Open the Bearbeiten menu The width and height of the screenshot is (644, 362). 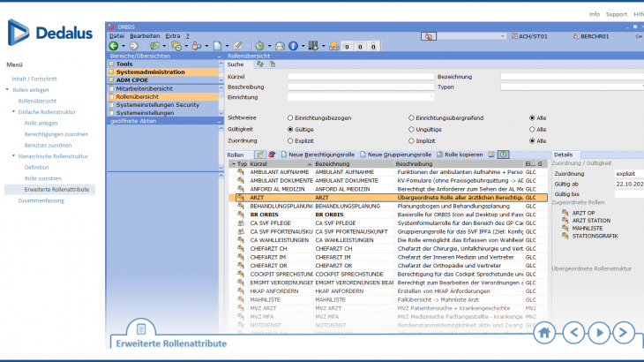(x=145, y=35)
